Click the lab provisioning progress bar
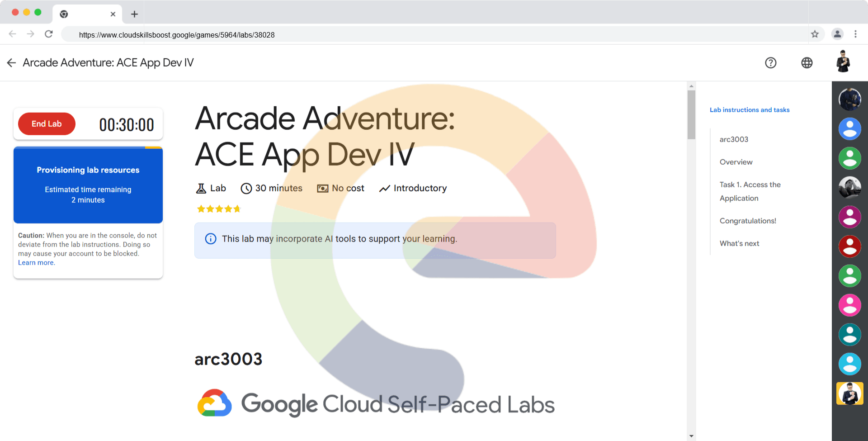 [x=88, y=147]
